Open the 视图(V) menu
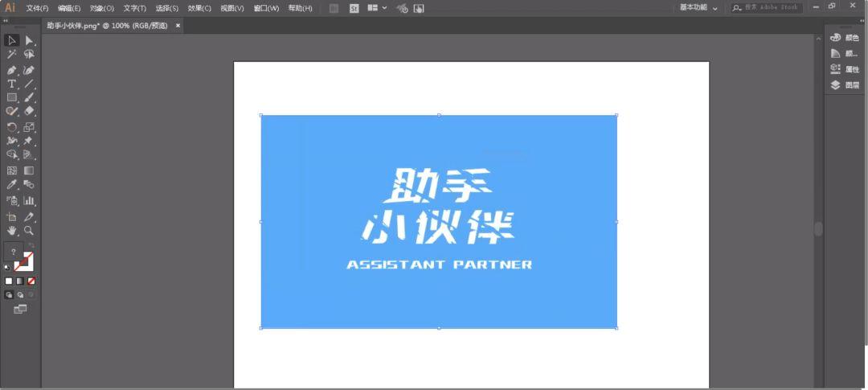Screen dimensions: 868x390 pyautogui.click(x=232, y=8)
